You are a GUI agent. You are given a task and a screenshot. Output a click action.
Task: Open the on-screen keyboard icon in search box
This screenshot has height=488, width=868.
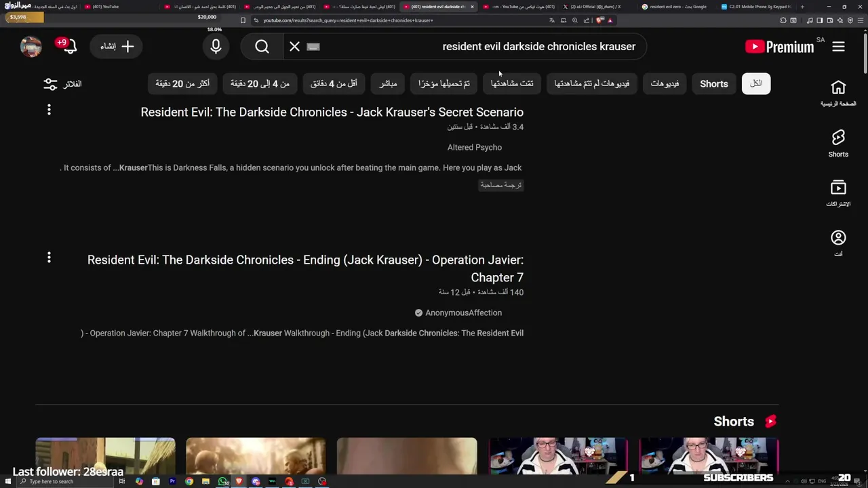point(313,47)
